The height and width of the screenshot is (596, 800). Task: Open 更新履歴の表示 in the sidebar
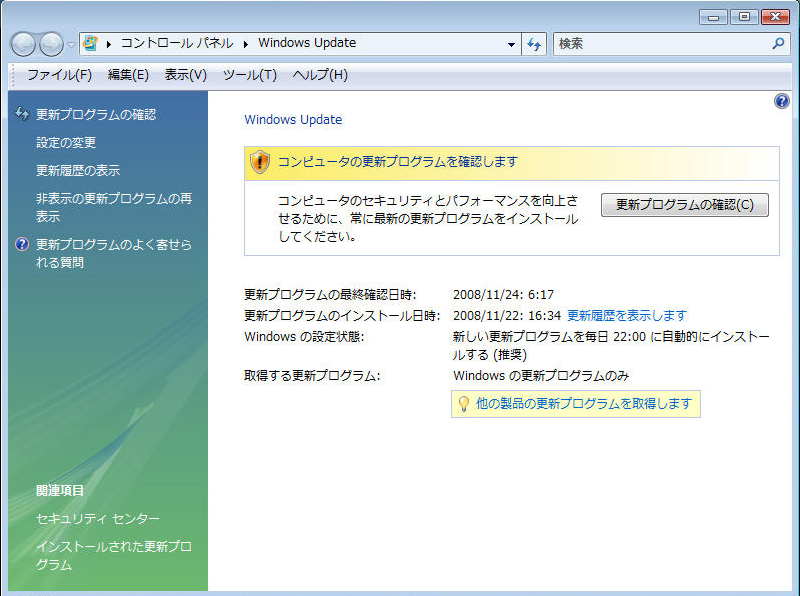click(78, 170)
